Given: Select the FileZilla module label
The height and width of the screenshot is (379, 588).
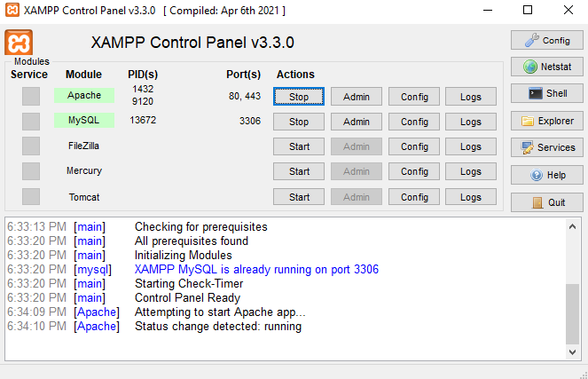Looking at the screenshot, I should tap(83, 146).
